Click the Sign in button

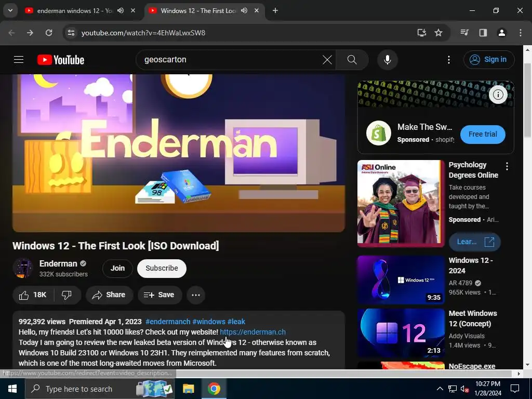point(488,60)
